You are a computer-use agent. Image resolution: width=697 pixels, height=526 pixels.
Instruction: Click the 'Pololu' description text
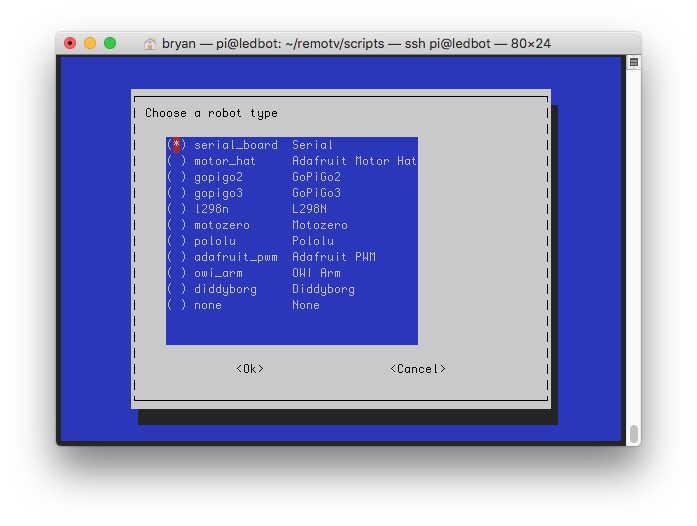313,241
